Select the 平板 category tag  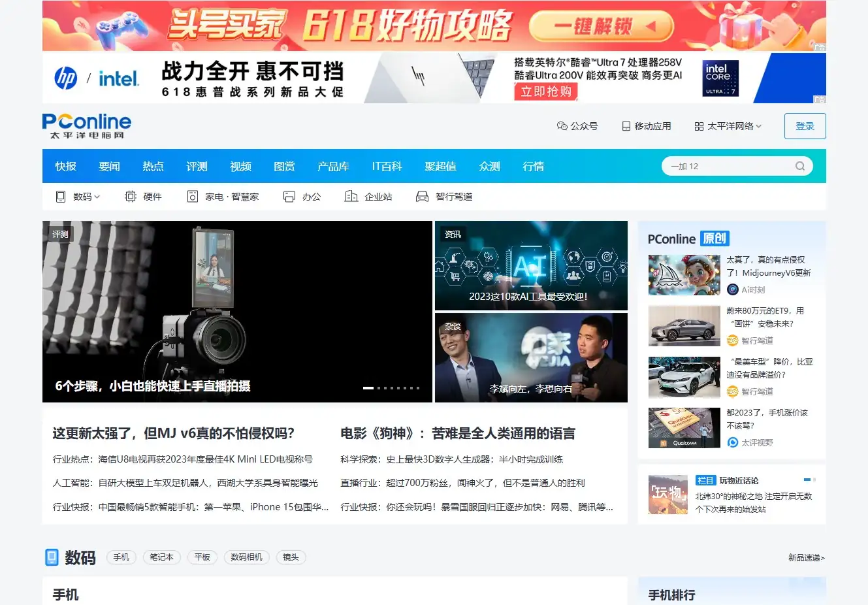[202, 557]
